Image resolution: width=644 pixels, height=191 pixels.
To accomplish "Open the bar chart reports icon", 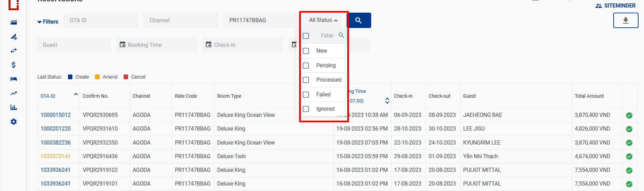I will click(x=14, y=107).
